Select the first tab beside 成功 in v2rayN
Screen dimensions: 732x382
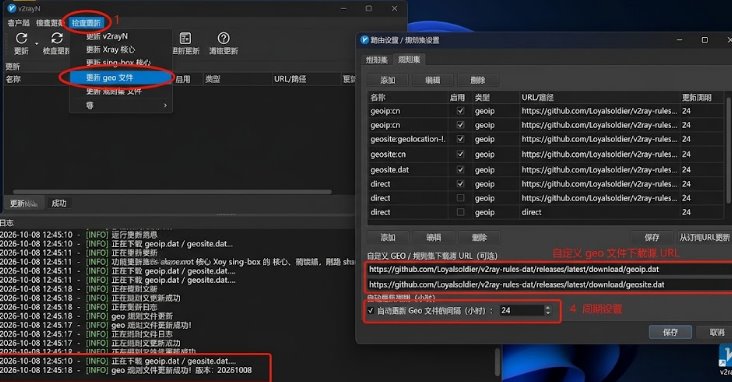pyautogui.click(x=24, y=203)
